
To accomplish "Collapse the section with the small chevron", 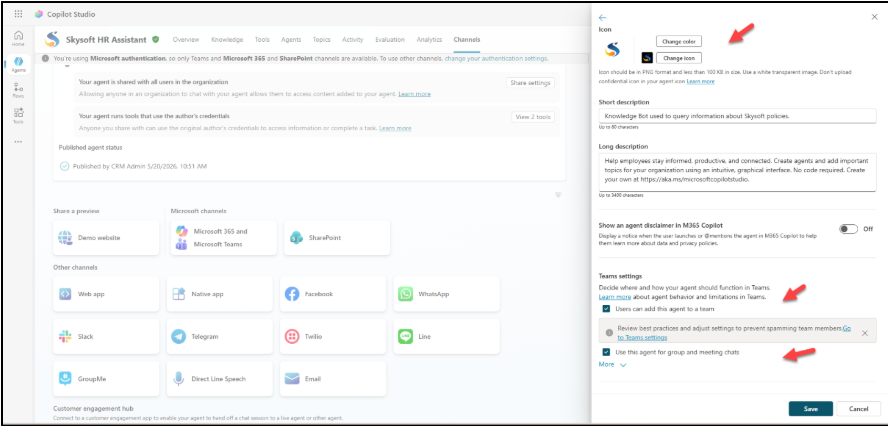I will [x=558, y=195].
